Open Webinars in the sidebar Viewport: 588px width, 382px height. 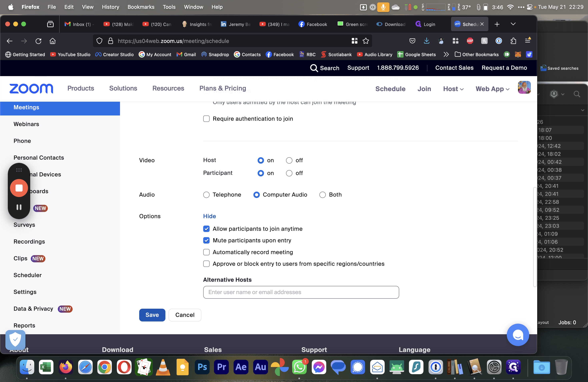(x=26, y=124)
